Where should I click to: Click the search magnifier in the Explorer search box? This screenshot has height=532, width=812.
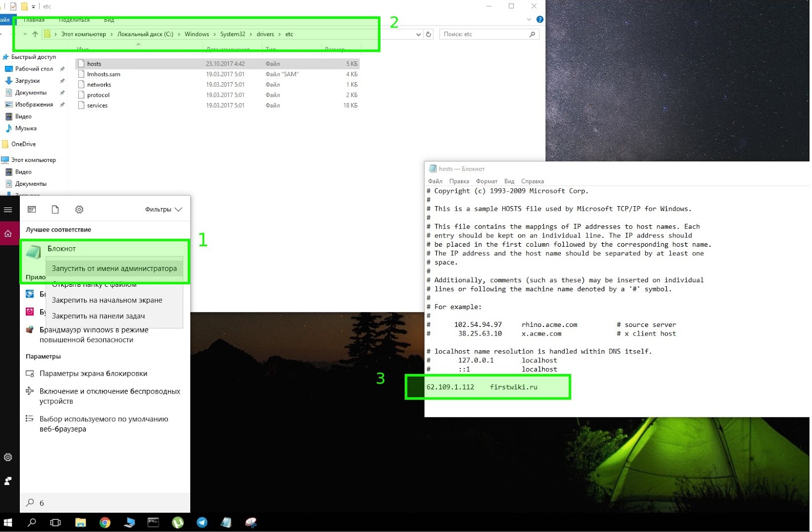click(532, 34)
